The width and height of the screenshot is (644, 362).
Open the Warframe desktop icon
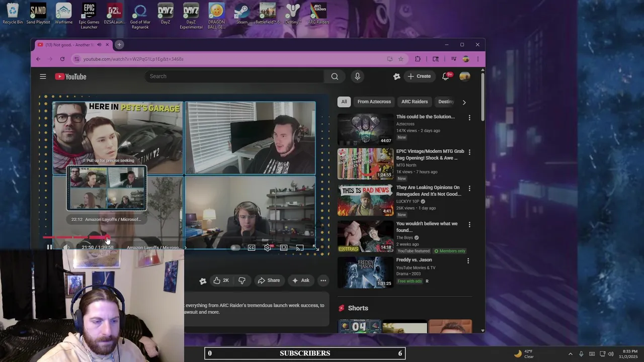coord(63,14)
